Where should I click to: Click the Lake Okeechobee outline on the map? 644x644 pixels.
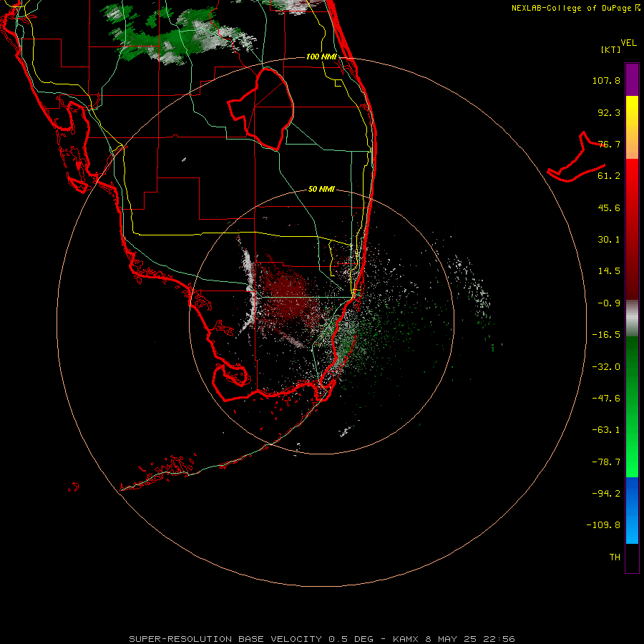point(261,109)
